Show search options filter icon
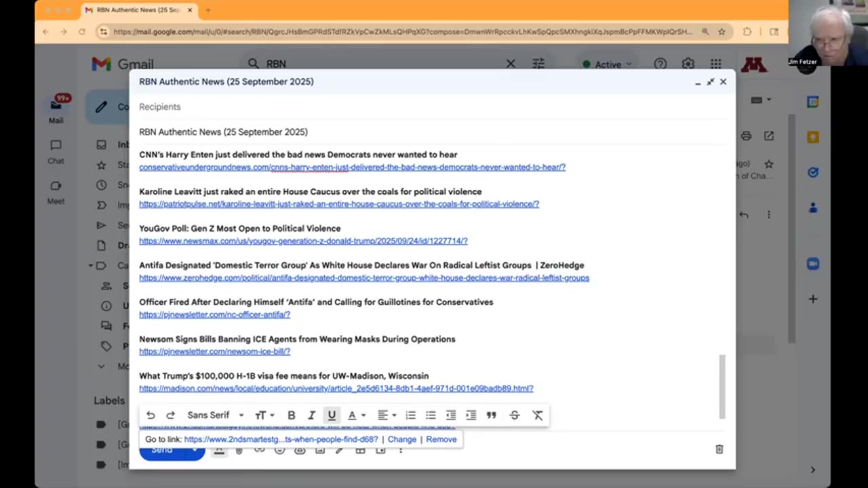This screenshot has width=868, height=488. [538, 64]
